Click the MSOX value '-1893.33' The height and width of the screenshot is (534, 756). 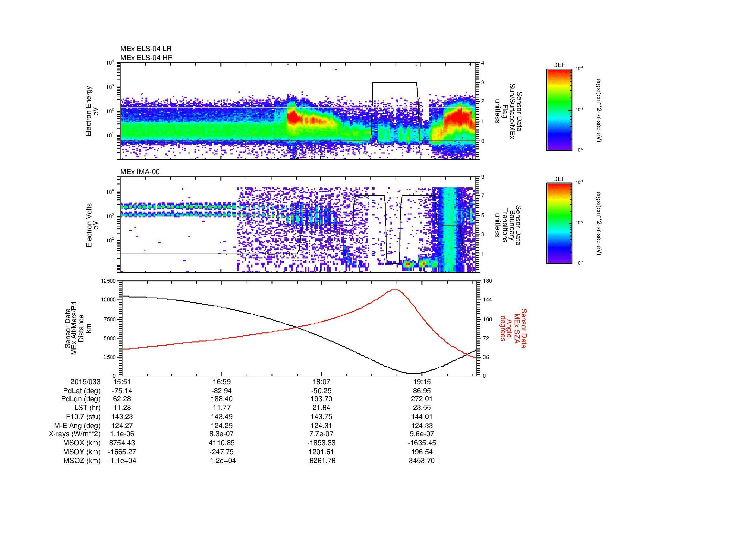tap(321, 443)
